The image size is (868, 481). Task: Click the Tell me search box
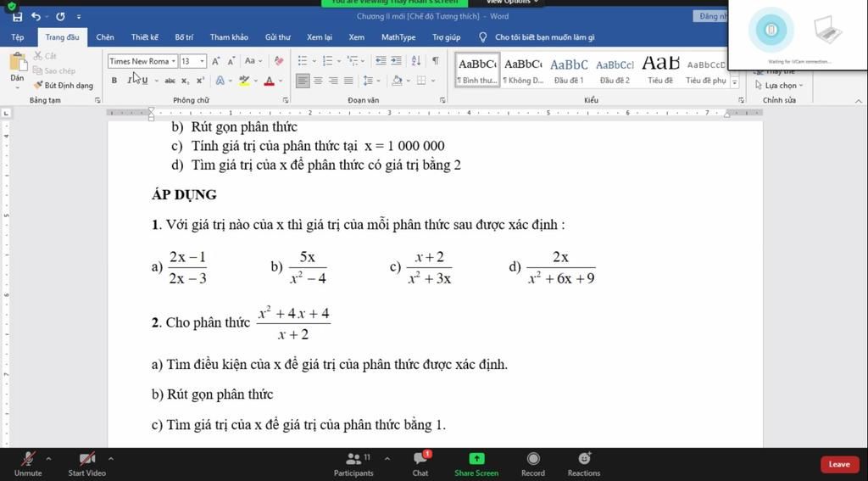(537, 37)
